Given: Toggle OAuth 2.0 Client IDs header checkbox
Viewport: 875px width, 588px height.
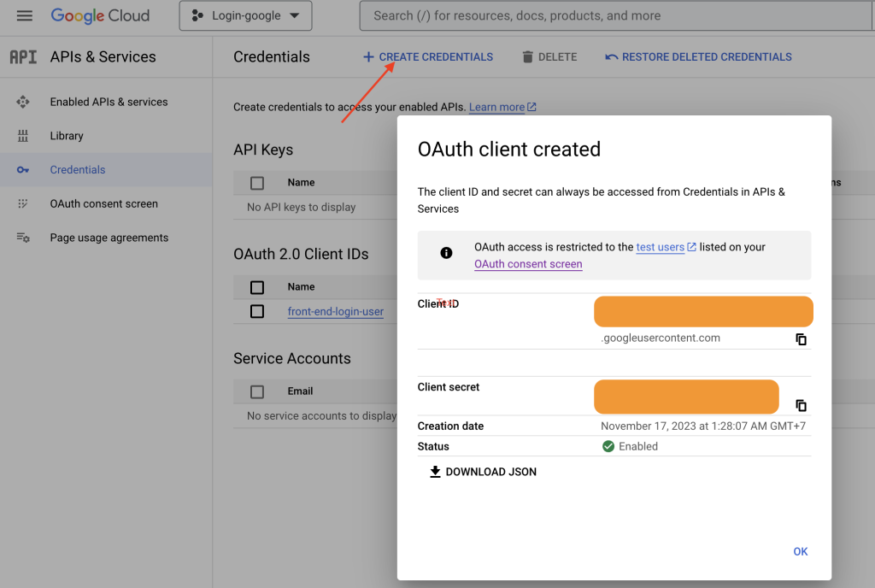Looking at the screenshot, I should [x=257, y=287].
